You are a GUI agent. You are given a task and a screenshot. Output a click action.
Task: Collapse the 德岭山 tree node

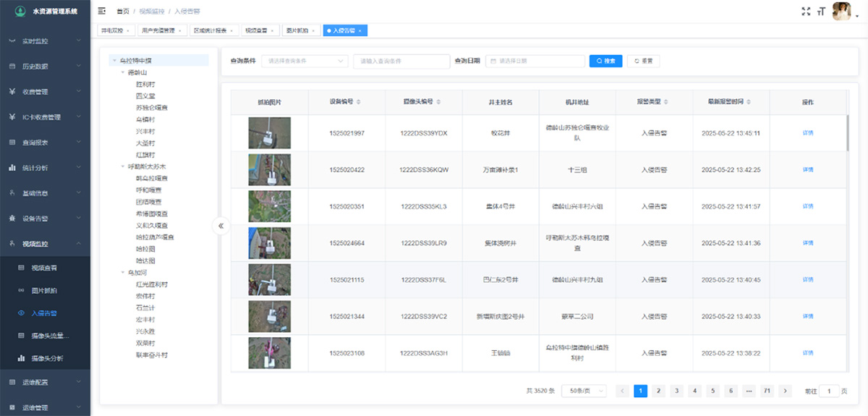point(123,72)
